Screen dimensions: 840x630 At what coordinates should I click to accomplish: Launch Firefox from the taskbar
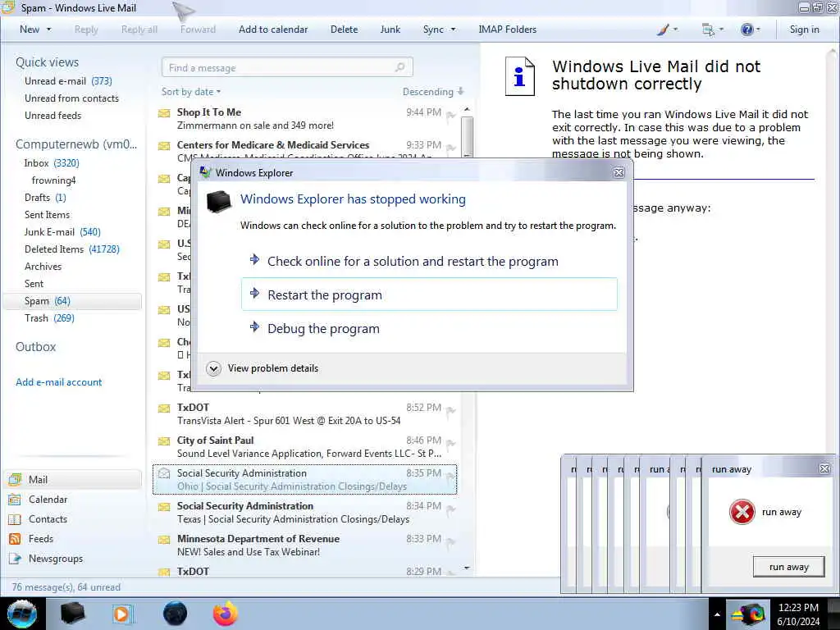(x=226, y=614)
